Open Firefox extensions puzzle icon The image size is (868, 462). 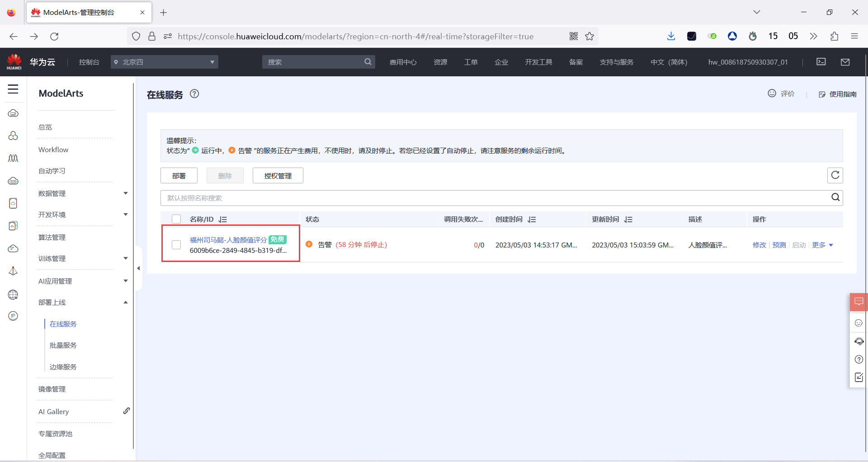834,36
